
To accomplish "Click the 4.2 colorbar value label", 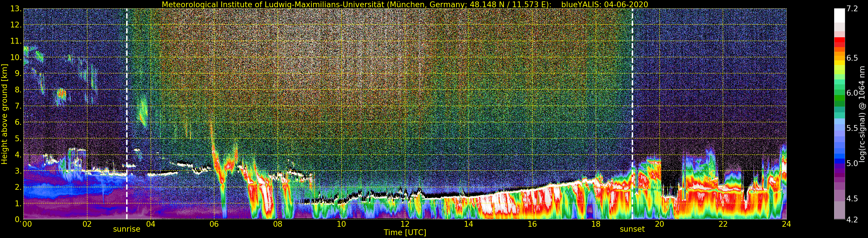I will tap(852, 220).
